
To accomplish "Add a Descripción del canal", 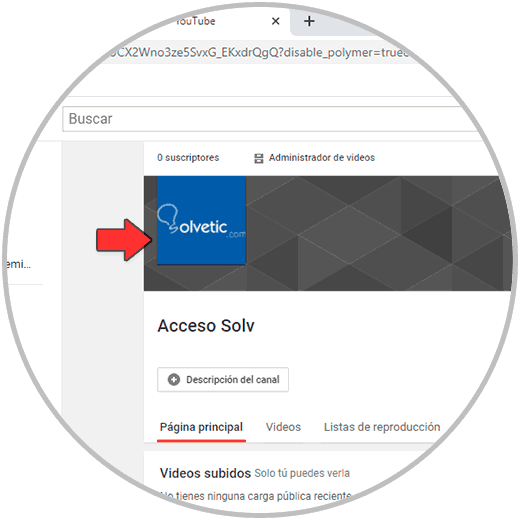I will [223, 380].
